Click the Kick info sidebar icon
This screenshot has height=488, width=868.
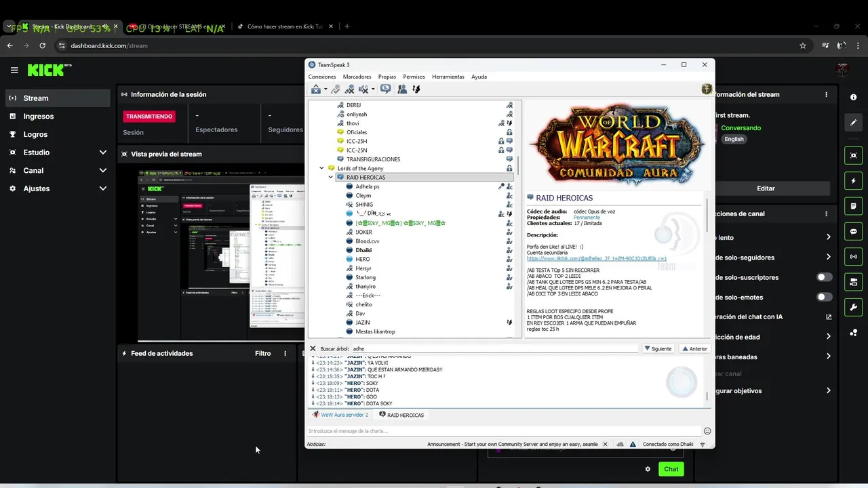[853, 98]
